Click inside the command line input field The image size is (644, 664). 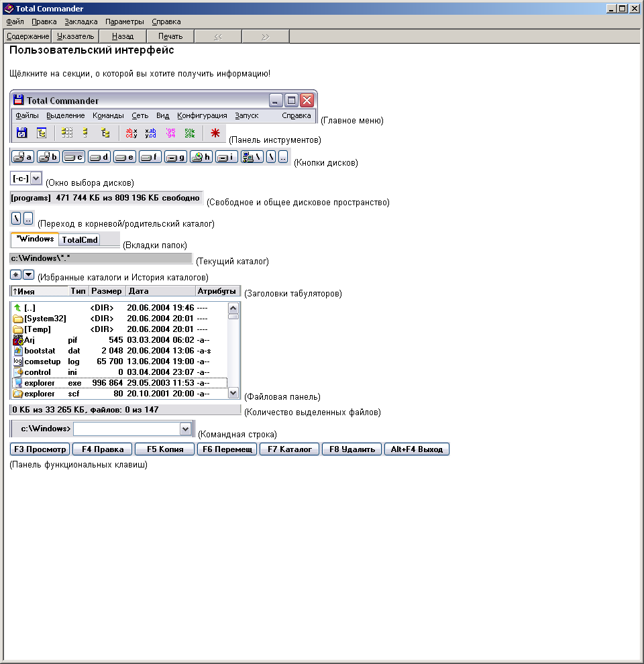[127, 429]
